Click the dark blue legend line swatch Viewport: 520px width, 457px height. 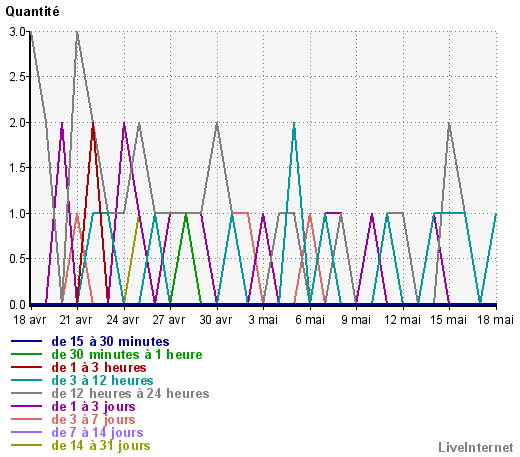tap(27, 341)
